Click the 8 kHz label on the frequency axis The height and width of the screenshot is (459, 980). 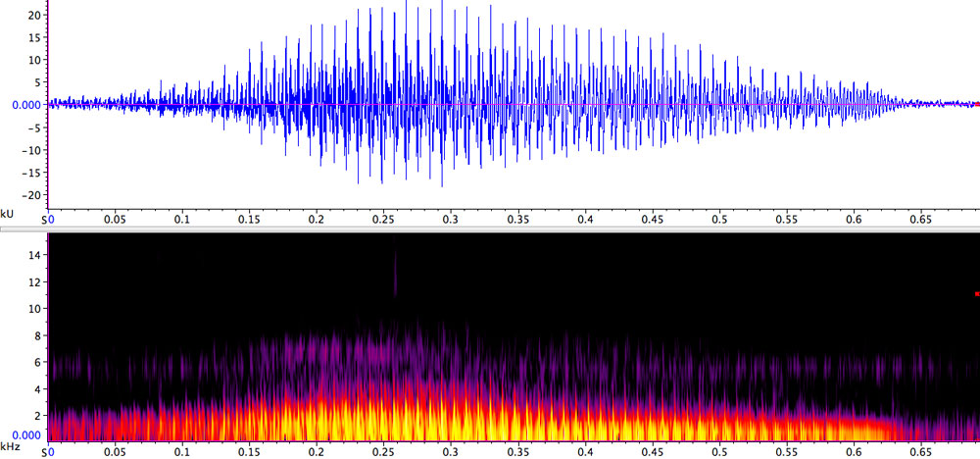pyautogui.click(x=36, y=335)
